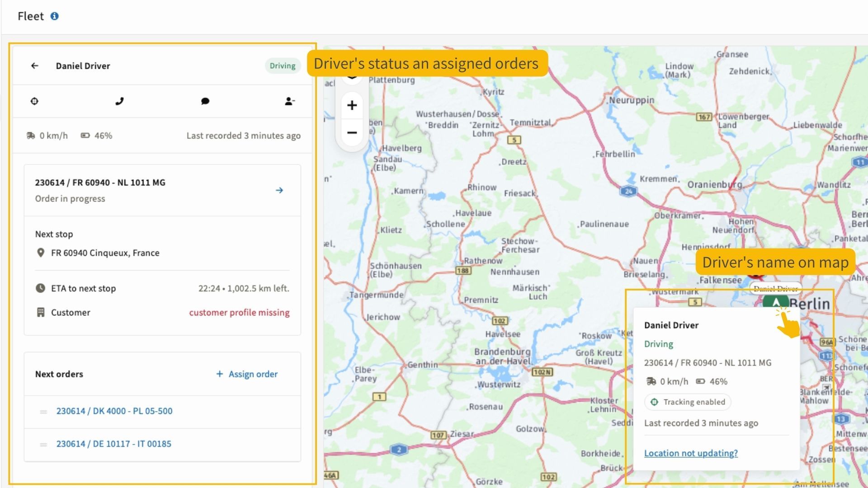Click the unassign driver person icon
The height and width of the screenshot is (488, 868).
point(290,101)
